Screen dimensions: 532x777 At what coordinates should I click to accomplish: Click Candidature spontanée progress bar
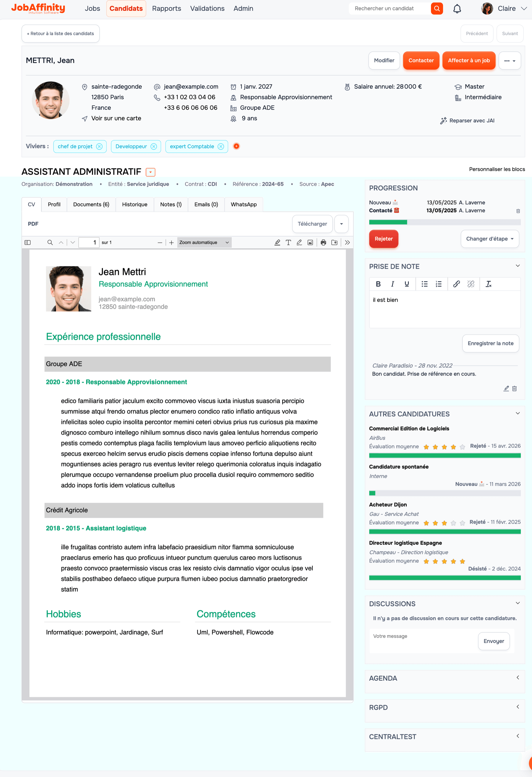point(445,493)
